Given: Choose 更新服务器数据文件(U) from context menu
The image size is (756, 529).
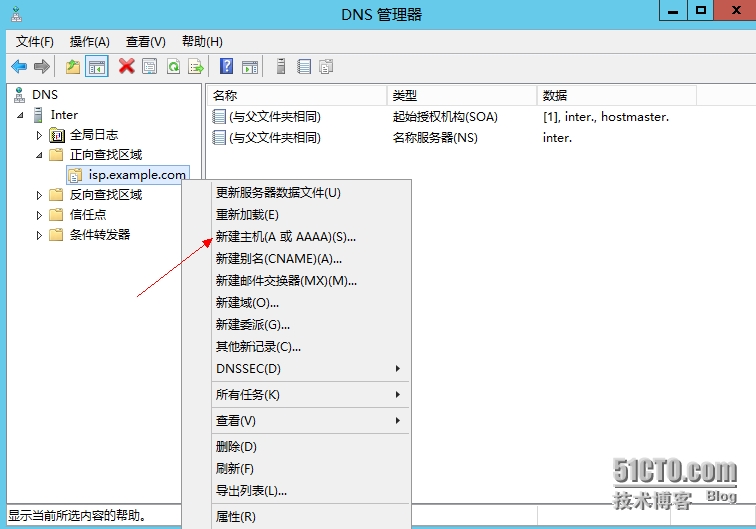Looking at the screenshot, I should pos(310,193).
